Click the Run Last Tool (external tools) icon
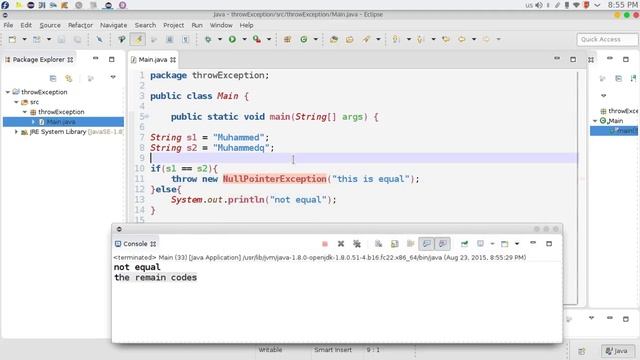Image resolution: width=640 pixels, height=360 pixels. (x=257, y=40)
